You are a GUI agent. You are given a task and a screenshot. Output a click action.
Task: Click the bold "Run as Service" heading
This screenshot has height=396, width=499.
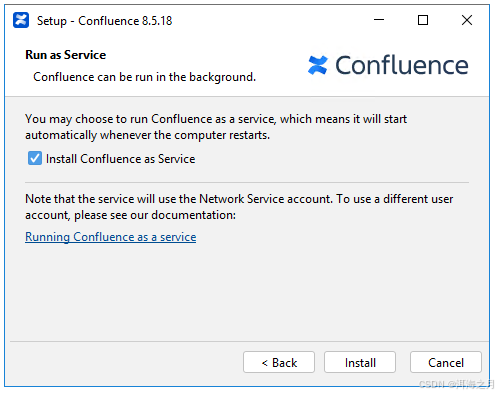click(x=66, y=55)
